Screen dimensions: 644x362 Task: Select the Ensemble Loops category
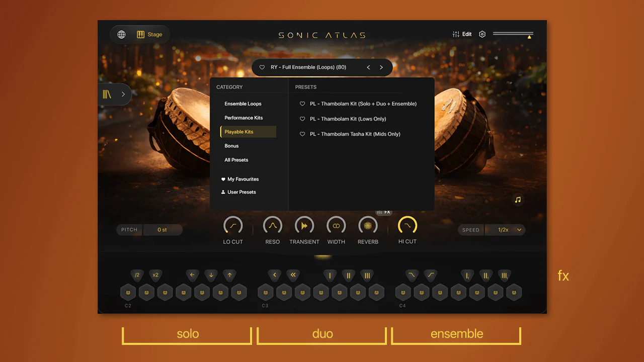[243, 104]
